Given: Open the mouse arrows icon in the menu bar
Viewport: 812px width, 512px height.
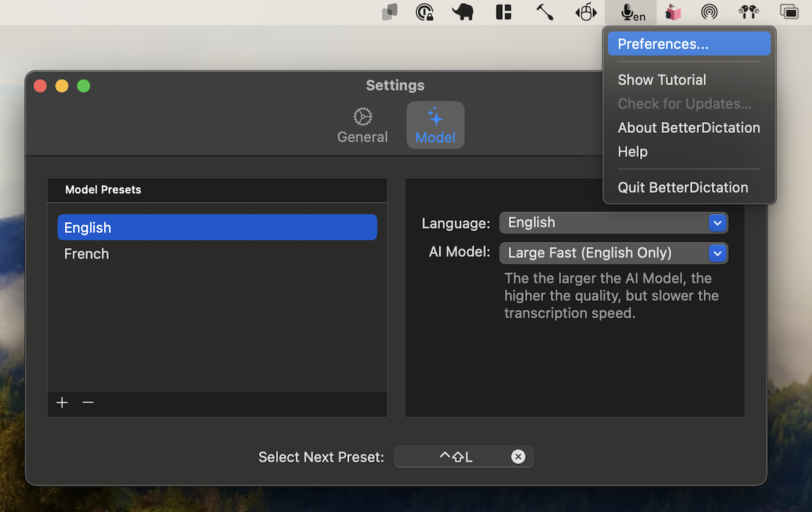Looking at the screenshot, I should click(586, 12).
